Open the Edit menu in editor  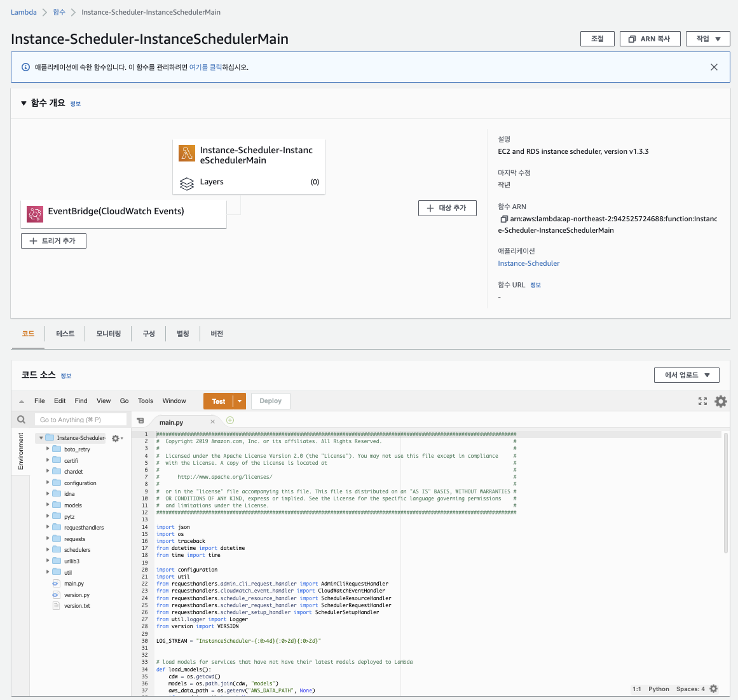[x=60, y=401]
